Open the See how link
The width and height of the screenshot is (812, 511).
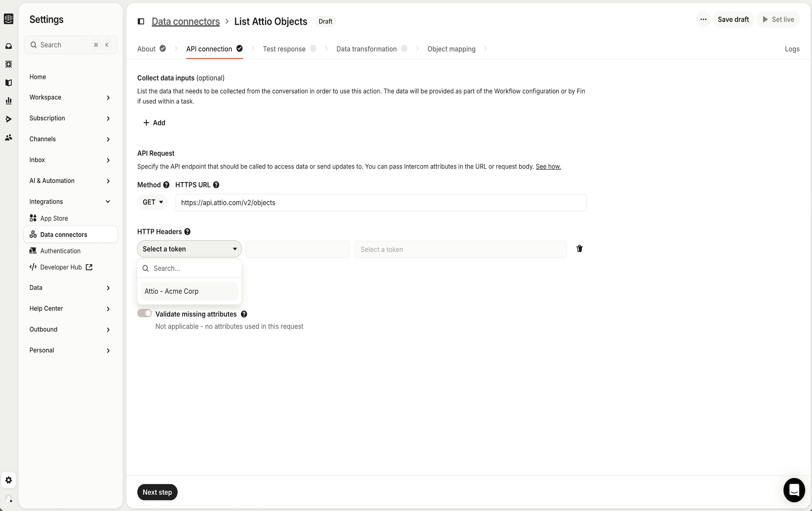pos(548,166)
